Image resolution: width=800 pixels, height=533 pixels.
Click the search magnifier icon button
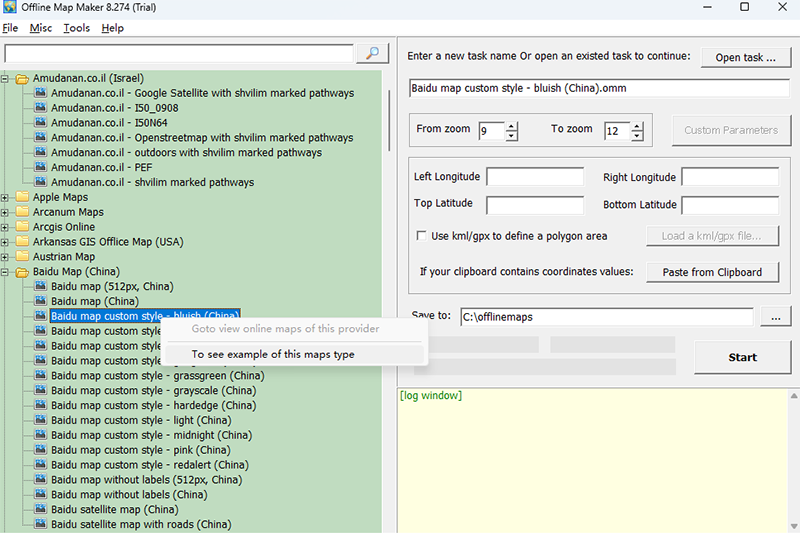coord(371,53)
